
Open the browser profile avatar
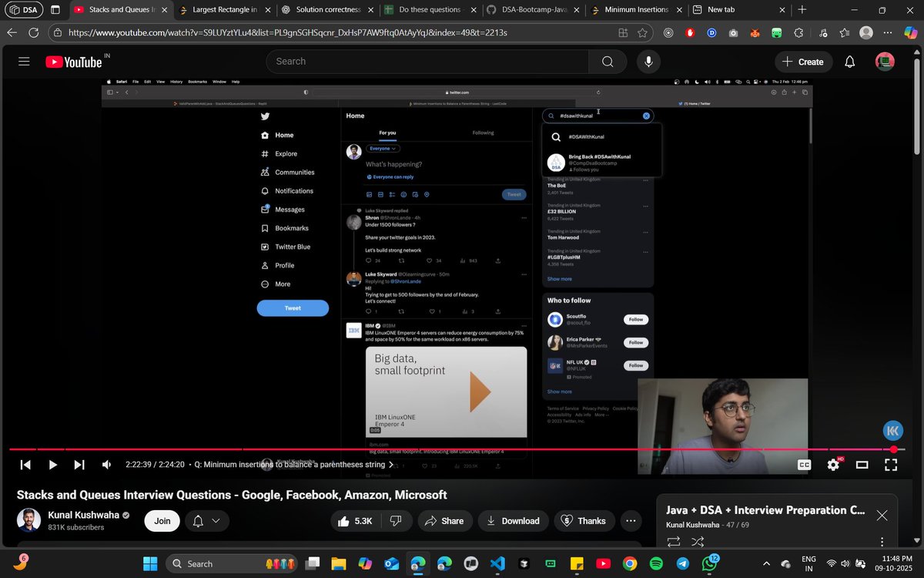pyautogui.click(x=866, y=33)
